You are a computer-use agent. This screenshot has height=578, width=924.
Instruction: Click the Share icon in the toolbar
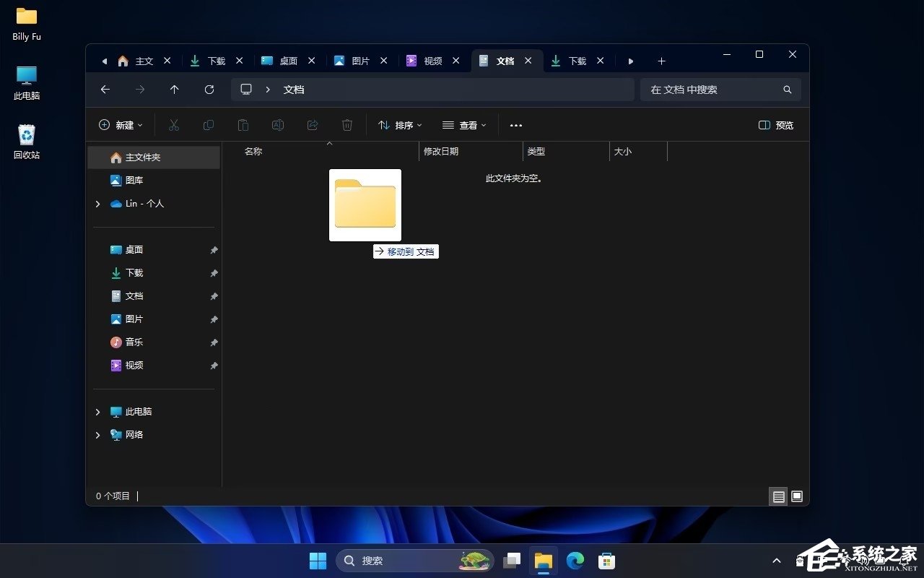(312, 125)
